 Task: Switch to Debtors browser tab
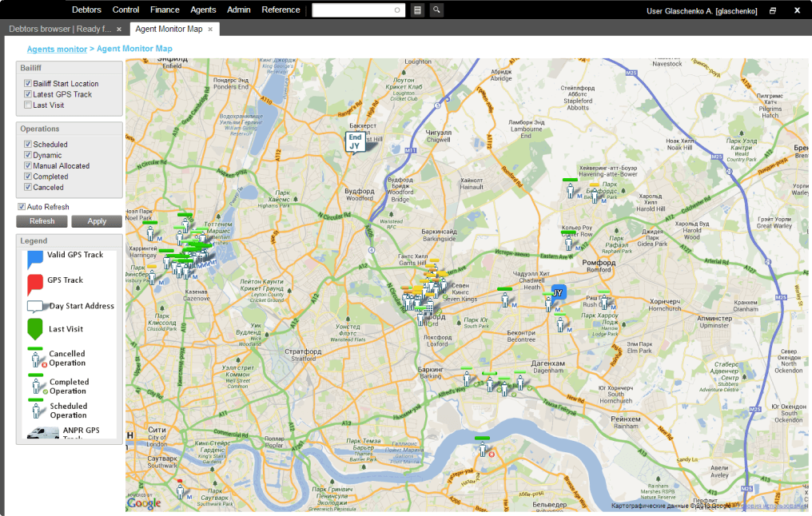pos(60,29)
